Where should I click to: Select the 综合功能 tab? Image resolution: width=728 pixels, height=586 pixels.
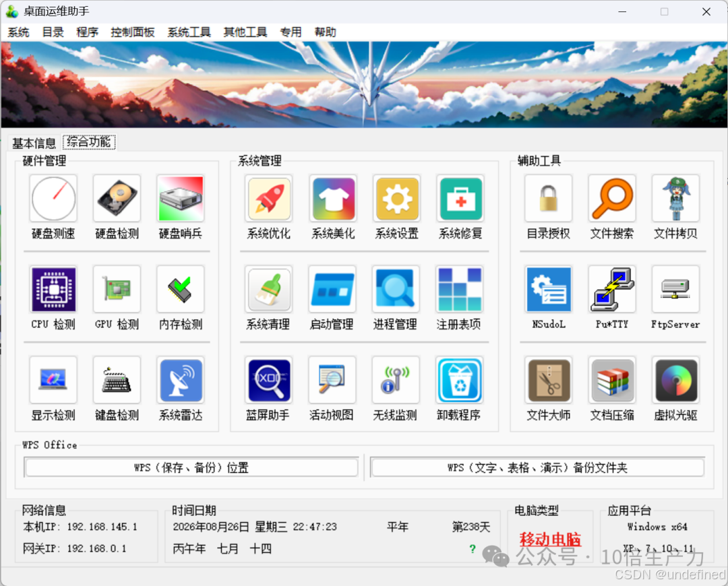point(89,141)
